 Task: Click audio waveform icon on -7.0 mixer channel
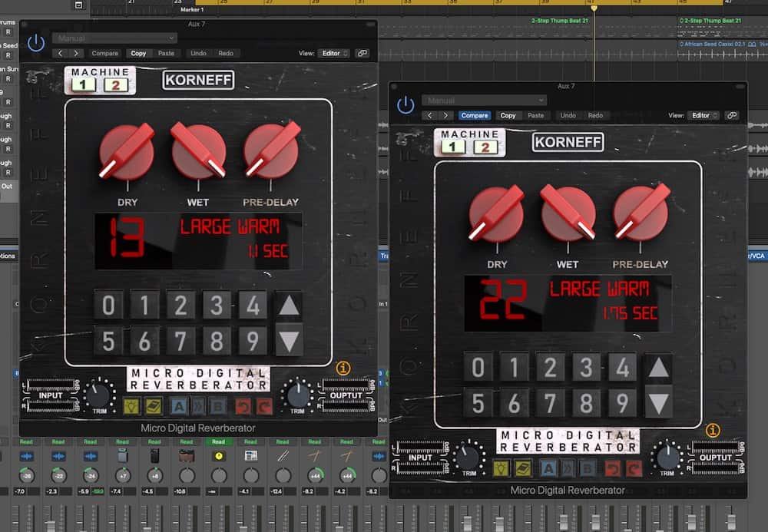pos(26,456)
